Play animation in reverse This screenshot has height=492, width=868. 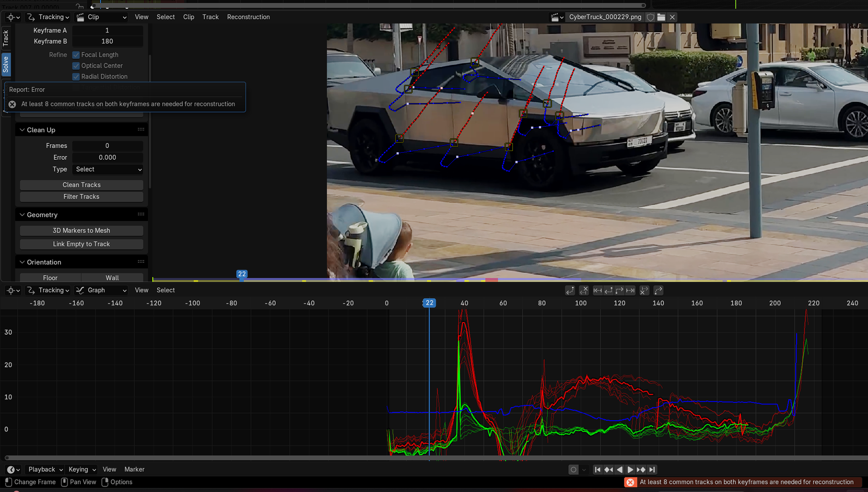619,470
